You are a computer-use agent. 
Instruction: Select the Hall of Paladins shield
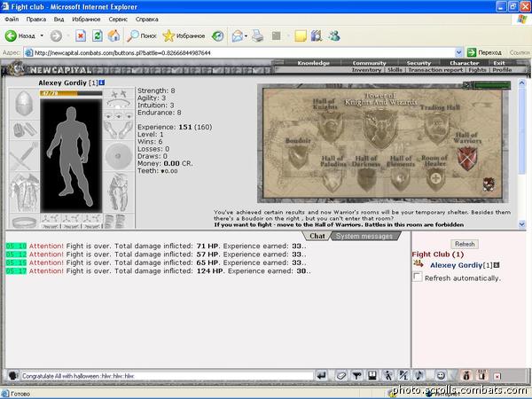coord(332,180)
